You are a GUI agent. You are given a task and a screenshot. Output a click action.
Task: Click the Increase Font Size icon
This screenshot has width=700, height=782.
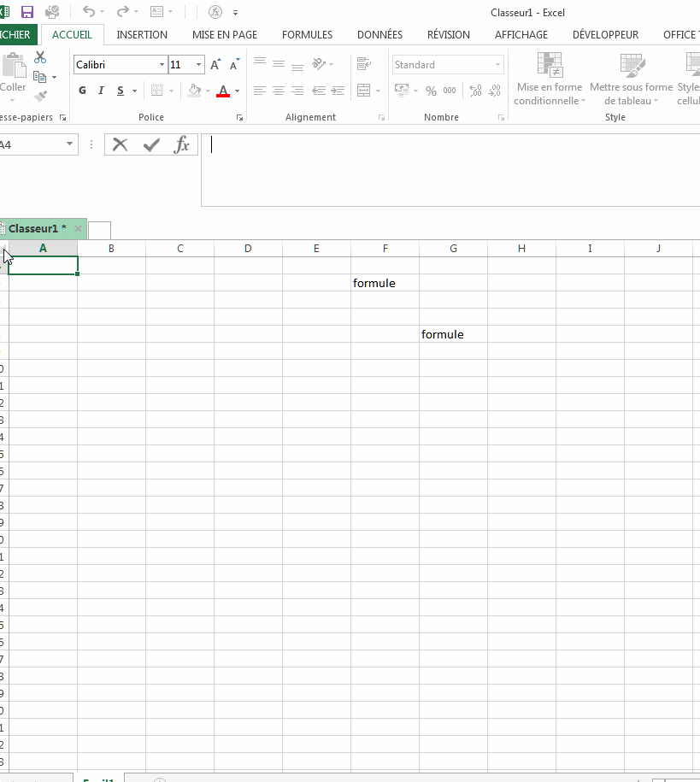pos(215,65)
